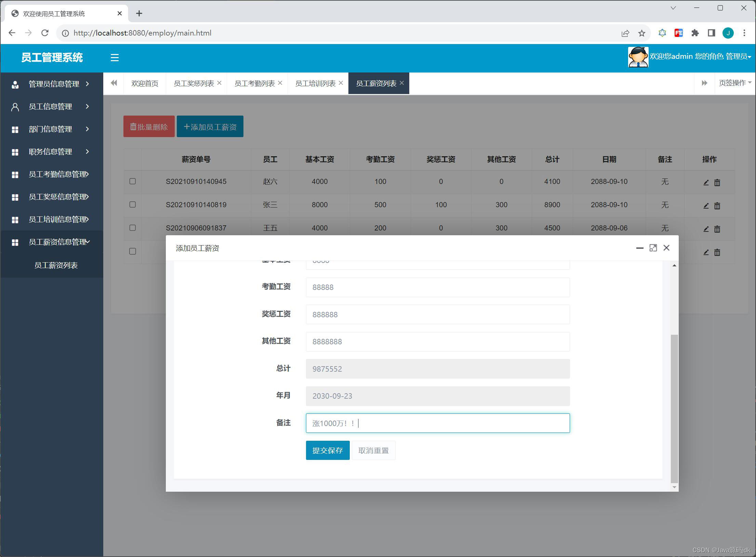Expand 员工奖惩信息管理 menu
This screenshot has width=756, height=557.
(x=52, y=197)
